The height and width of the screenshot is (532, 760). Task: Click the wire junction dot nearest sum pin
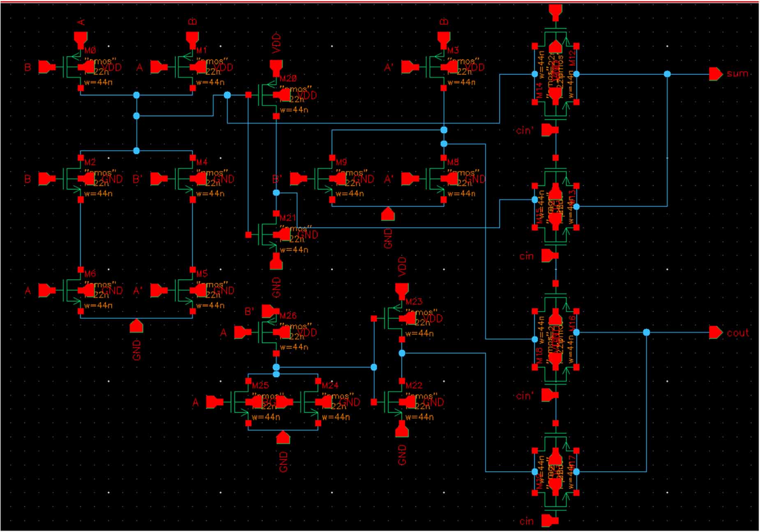tap(667, 74)
